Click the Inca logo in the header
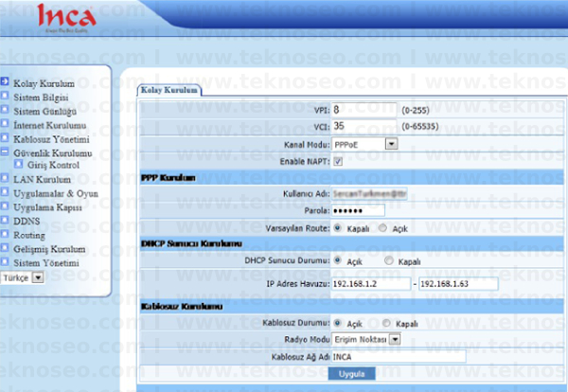Image resolution: width=568 pixels, height=392 pixels. coord(66,18)
